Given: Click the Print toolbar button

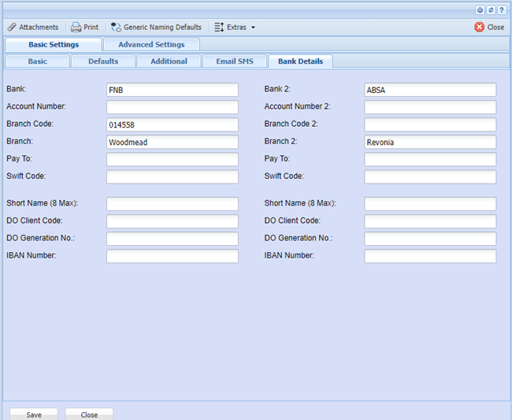Looking at the screenshot, I should pyautogui.click(x=85, y=27).
